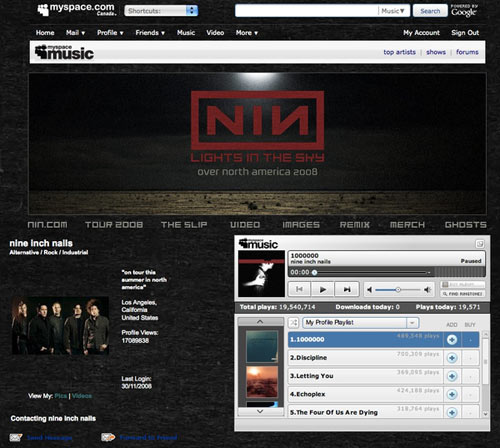Click the next track button
500x448 pixels.
click(x=347, y=289)
